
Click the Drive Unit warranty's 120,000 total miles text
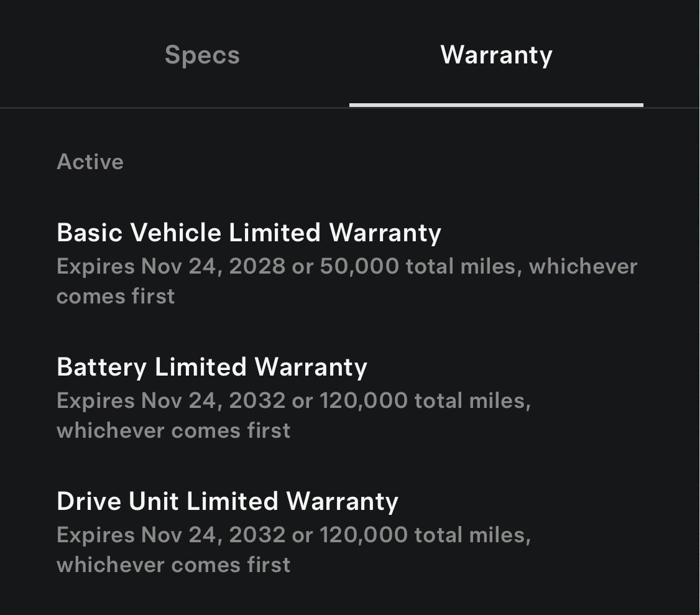click(x=425, y=535)
